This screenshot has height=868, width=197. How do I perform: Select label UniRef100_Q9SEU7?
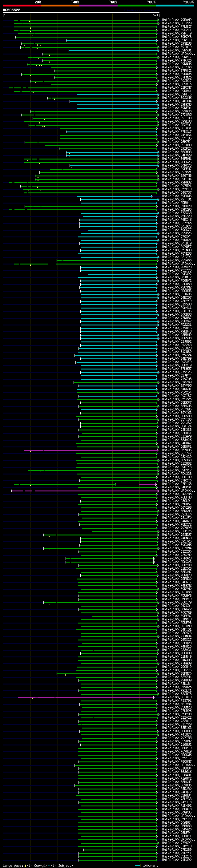[176, 535]
